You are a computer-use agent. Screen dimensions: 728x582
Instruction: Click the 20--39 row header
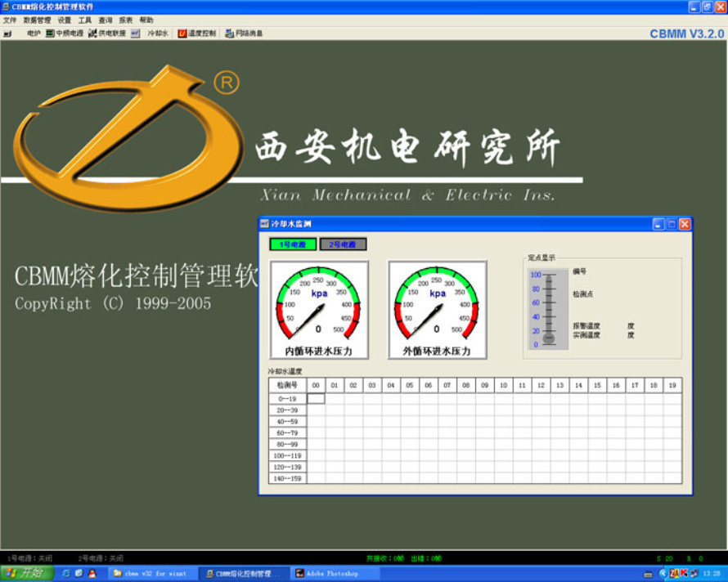coord(287,410)
